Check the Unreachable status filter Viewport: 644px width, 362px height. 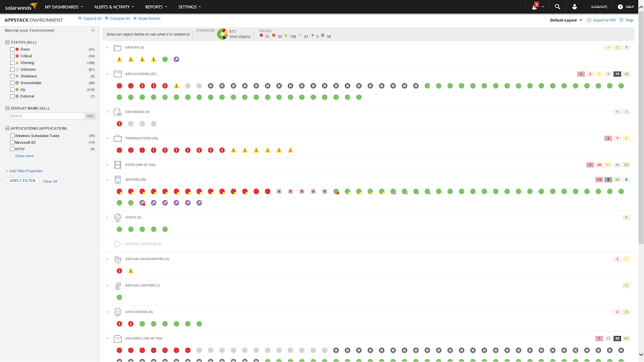point(12,83)
